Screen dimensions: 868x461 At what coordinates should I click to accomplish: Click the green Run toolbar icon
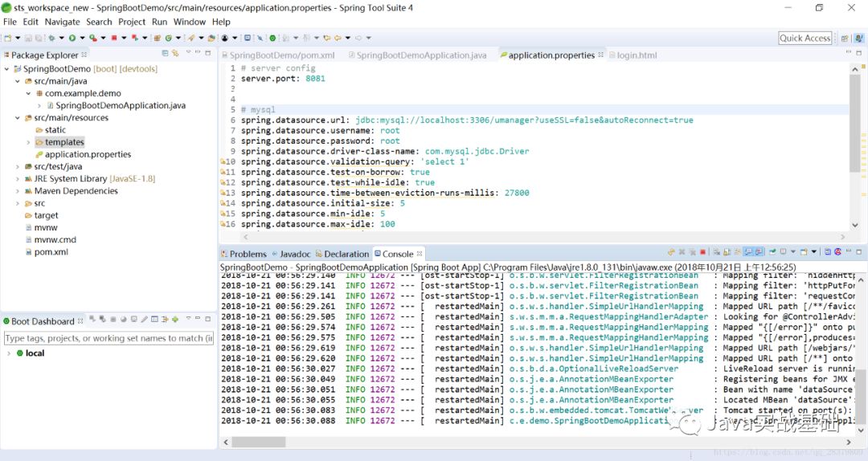(72, 38)
